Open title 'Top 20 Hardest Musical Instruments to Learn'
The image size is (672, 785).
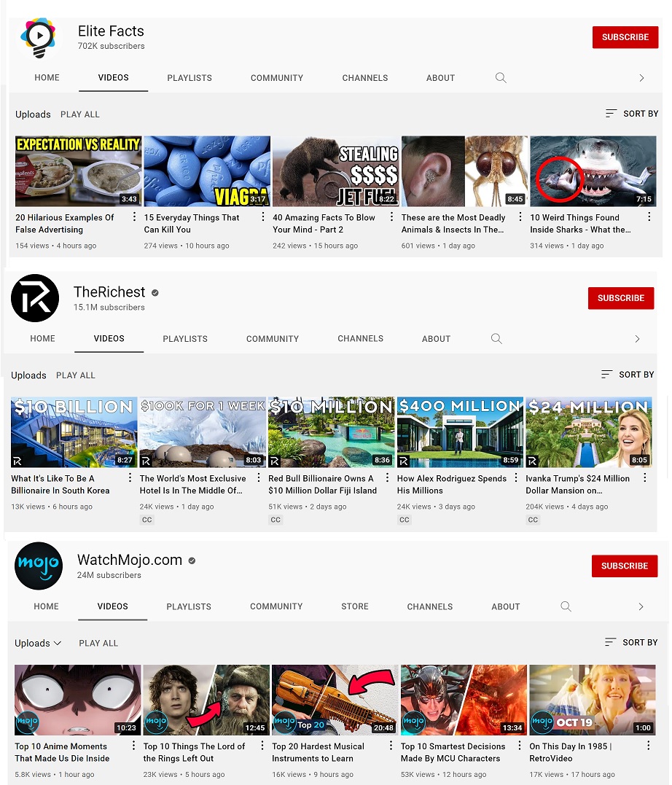coord(318,752)
